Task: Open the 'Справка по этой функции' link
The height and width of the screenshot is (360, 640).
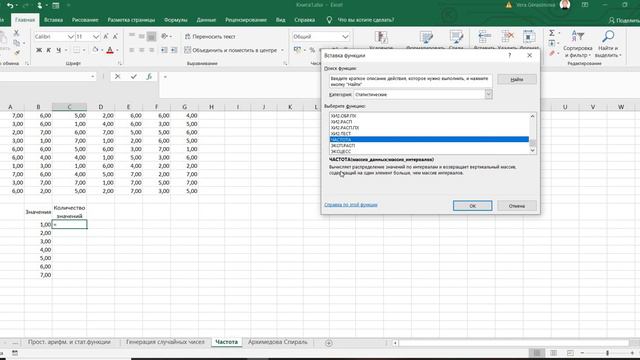Action: (351, 204)
